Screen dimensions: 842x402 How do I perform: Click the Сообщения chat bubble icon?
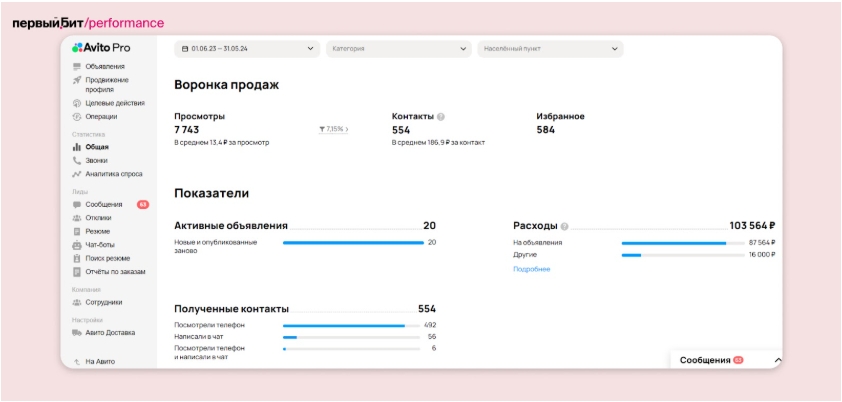(x=77, y=204)
